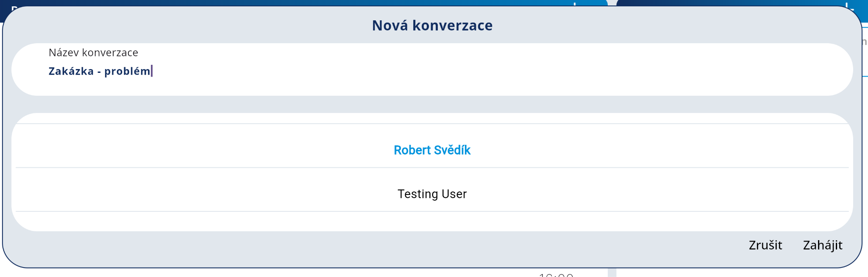Click the word Název in the field label
868x277 pixels.
click(x=64, y=53)
